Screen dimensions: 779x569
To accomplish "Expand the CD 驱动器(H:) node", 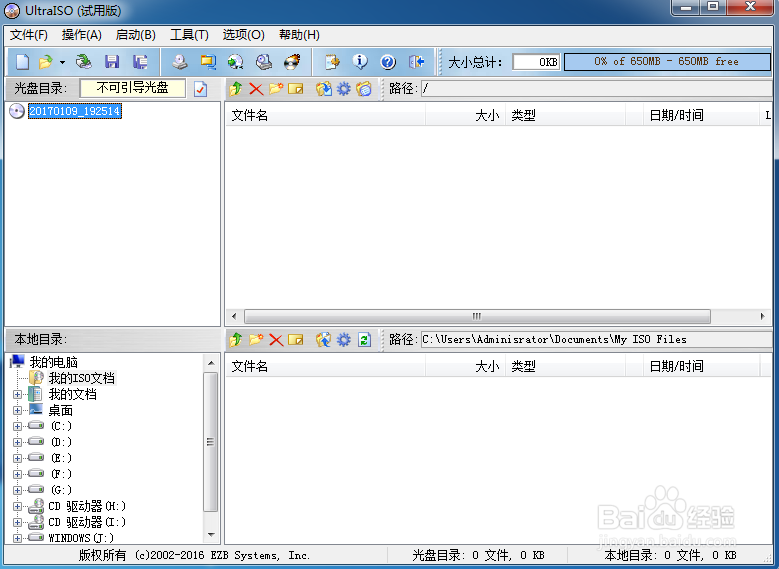I will pos(17,506).
